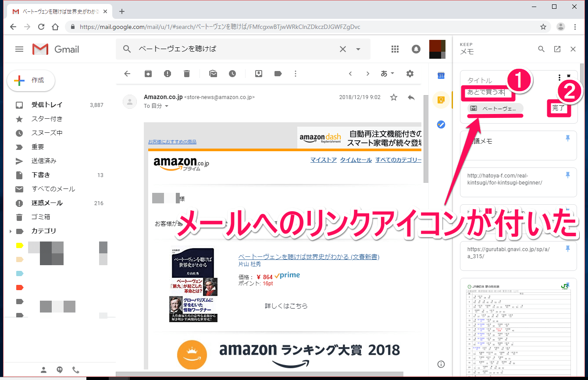Move email to a folder icon
The image size is (588, 380).
pos(259,74)
